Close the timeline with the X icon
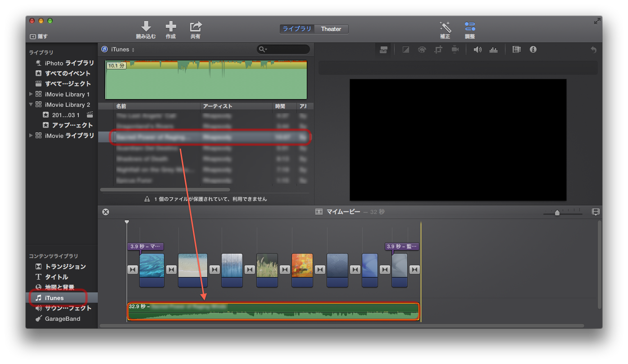The width and height of the screenshot is (628, 364). (105, 212)
